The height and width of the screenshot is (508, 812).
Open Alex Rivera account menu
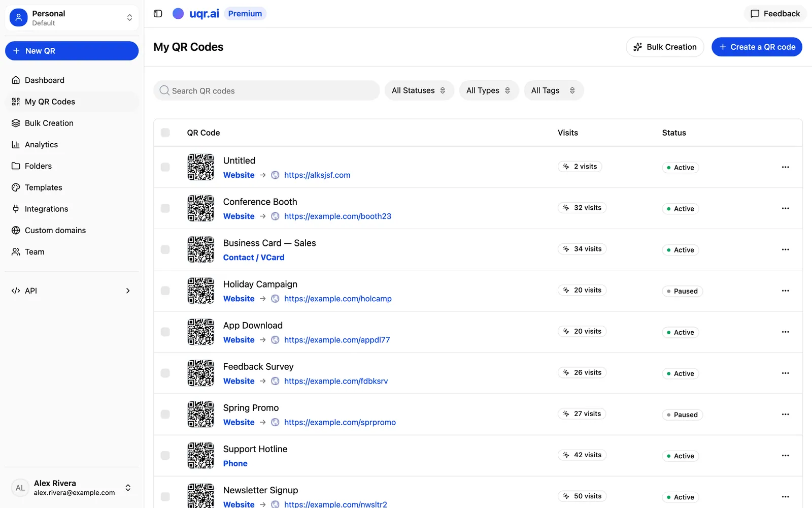pyautogui.click(x=72, y=488)
